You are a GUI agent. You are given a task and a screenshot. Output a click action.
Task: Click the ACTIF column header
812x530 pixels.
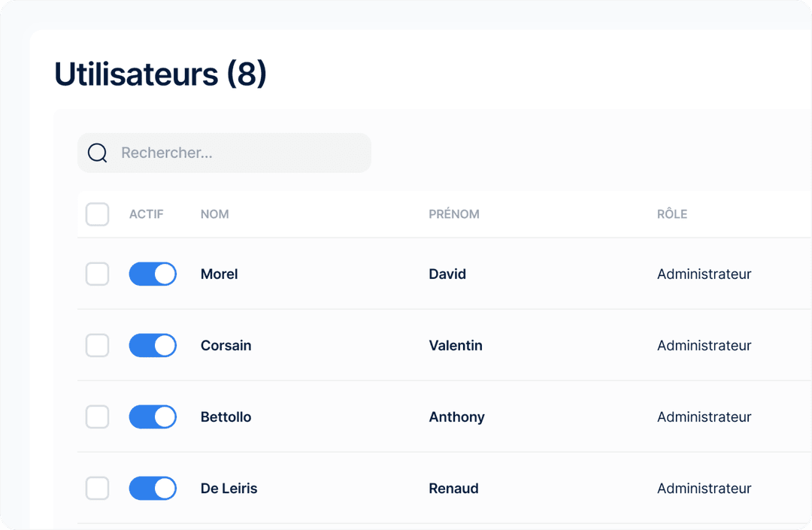(x=146, y=214)
